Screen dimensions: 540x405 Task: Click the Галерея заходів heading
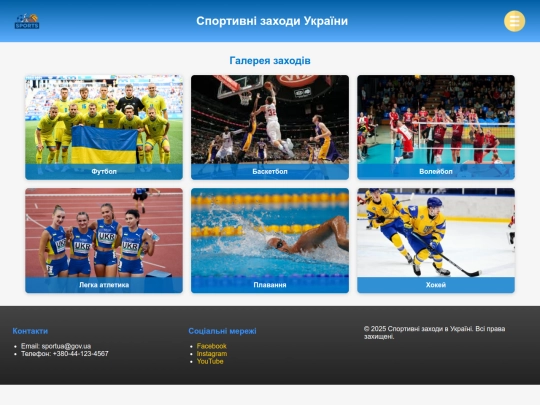pyautogui.click(x=270, y=61)
